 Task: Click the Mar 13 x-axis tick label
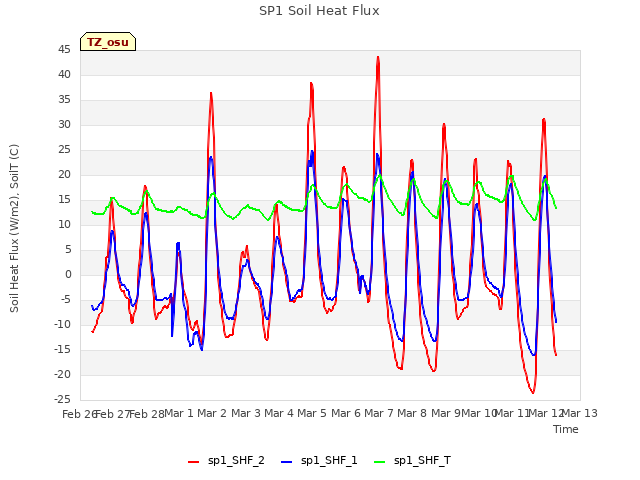pyautogui.click(x=580, y=413)
